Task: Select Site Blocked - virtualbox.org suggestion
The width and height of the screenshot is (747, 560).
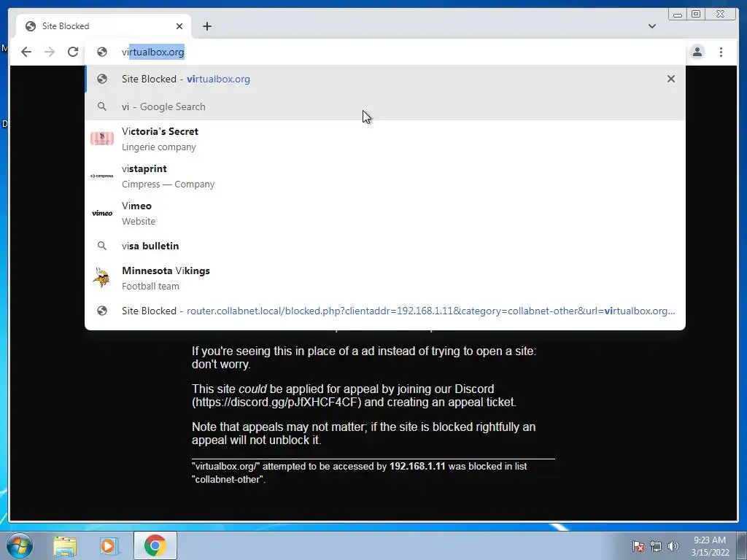Action: (385, 79)
